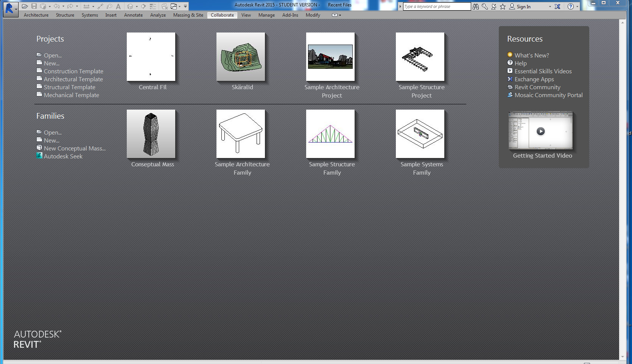632x364 pixels.
Task: Click the Thin Lines icon
Action: click(x=153, y=6)
